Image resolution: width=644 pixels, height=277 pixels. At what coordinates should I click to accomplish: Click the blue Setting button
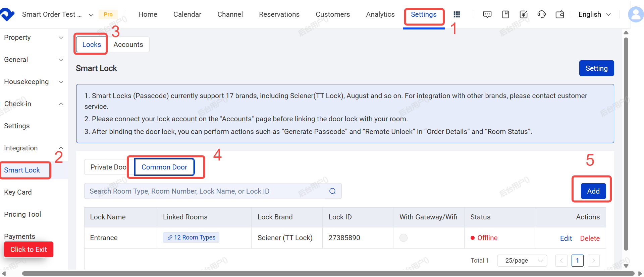[596, 68]
